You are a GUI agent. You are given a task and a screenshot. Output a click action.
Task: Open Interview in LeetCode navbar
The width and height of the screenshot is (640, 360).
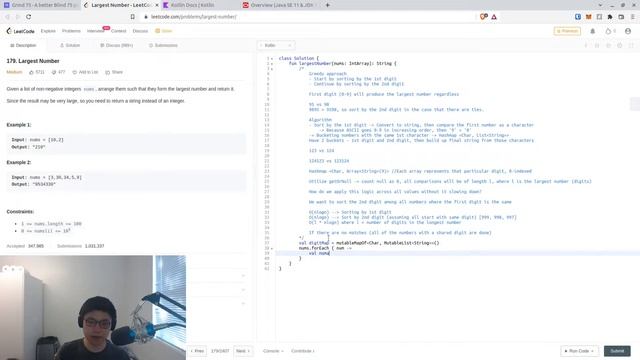coord(96,31)
